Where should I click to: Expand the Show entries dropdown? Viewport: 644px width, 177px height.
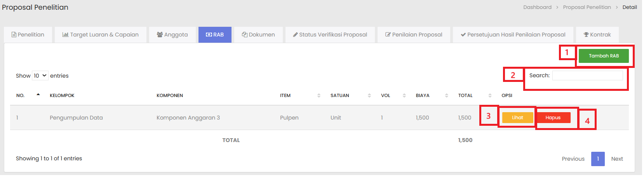coord(40,76)
